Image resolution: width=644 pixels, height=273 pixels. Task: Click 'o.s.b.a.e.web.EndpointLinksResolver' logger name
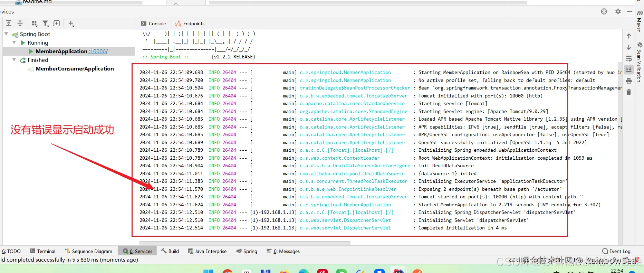(x=348, y=189)
